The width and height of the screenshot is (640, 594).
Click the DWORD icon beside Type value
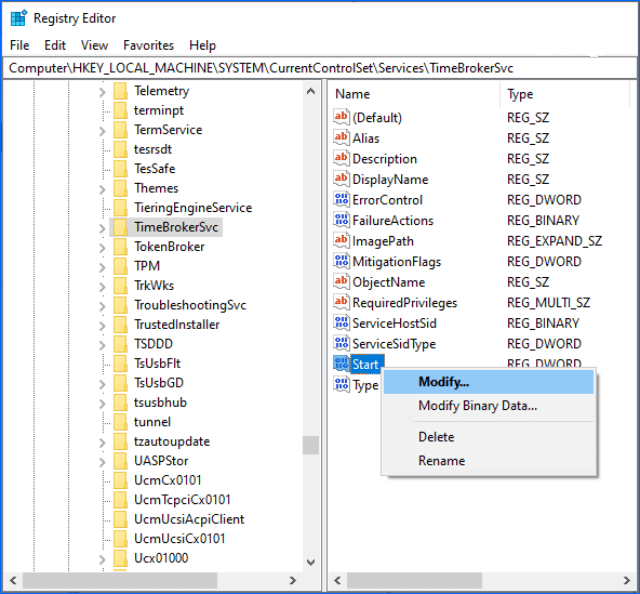341,385
